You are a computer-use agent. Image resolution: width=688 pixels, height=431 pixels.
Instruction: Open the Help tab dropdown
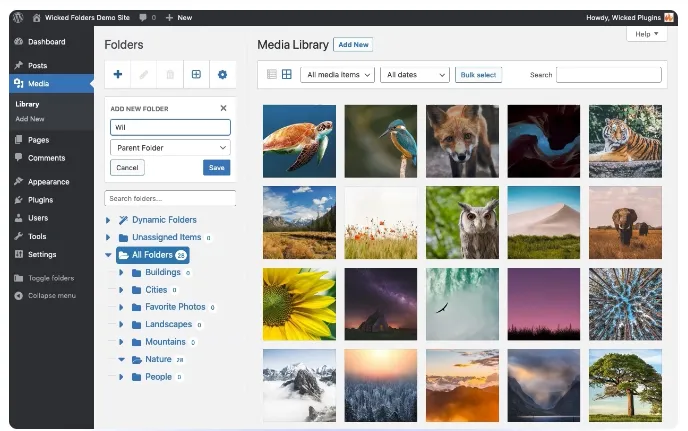point(647,34)
